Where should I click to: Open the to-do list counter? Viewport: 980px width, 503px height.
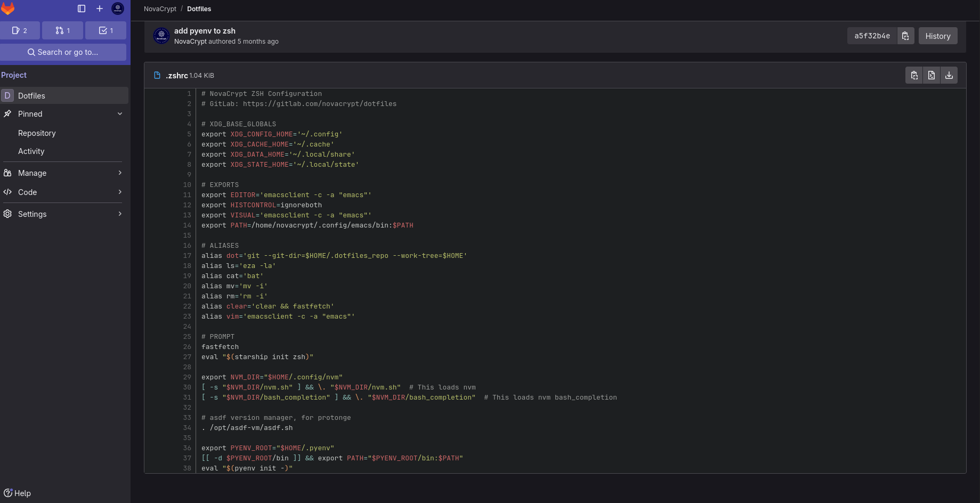click(106, 30)
